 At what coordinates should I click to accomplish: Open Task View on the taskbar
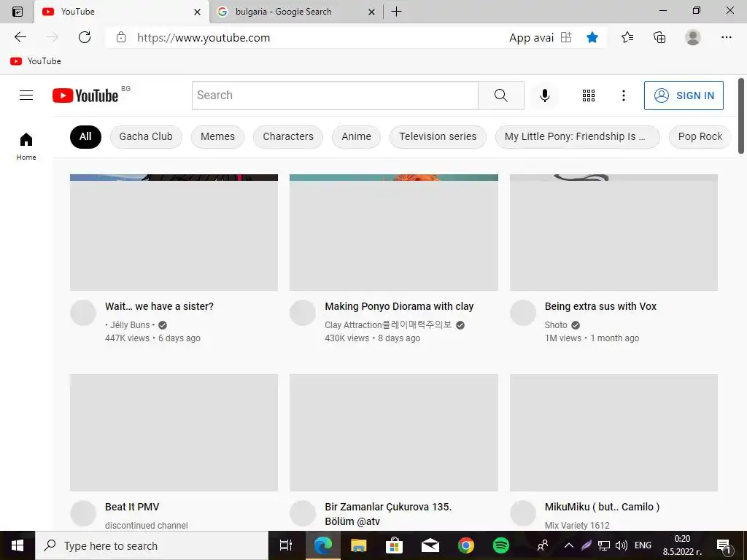[285, 545]
